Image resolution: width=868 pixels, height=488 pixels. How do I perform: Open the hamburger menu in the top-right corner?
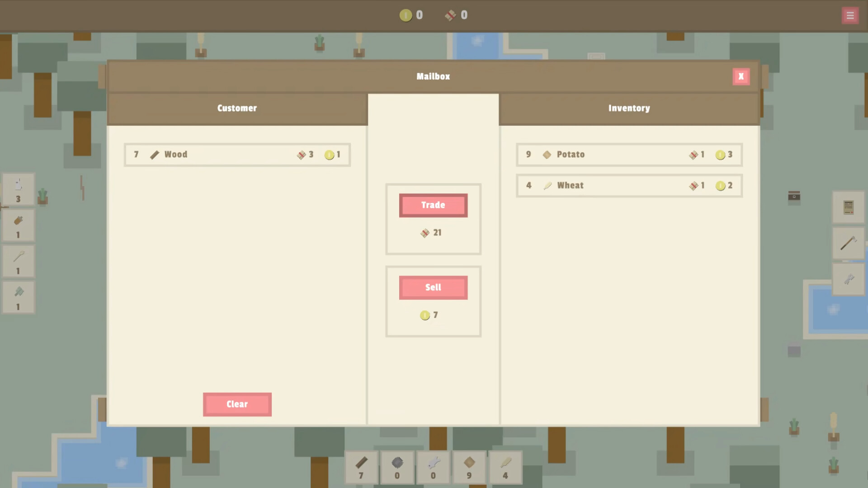point(850,15)
